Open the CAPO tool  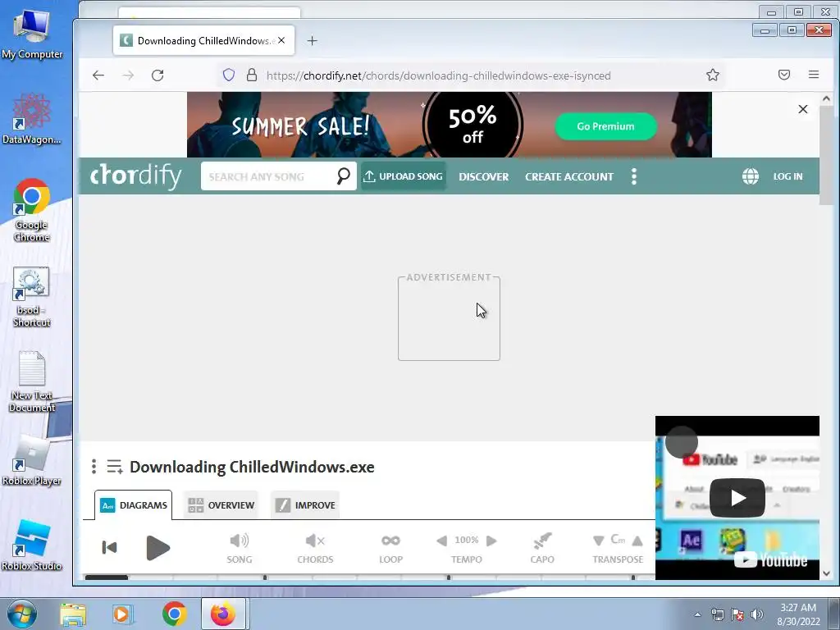pyautogui.click(x=542, y=548)
